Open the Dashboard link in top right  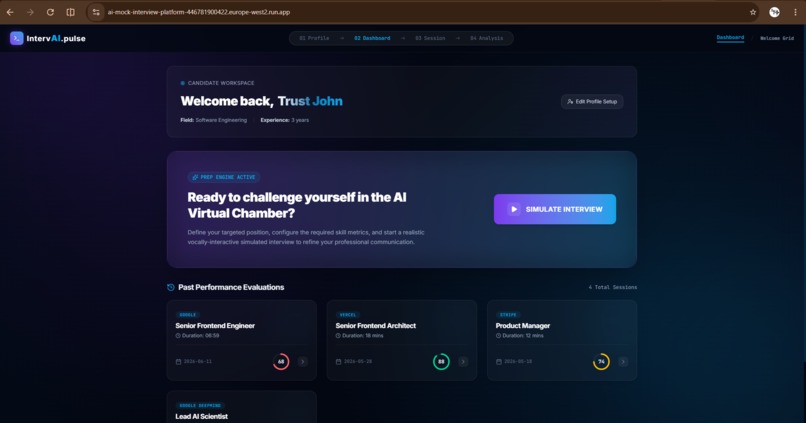730,38
